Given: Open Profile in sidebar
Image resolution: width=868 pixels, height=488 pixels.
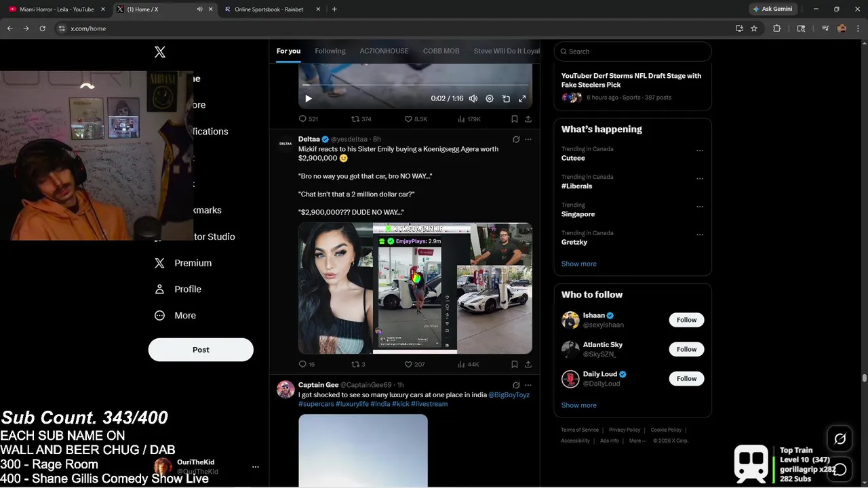Looking at the screenshot, I should (x=178, y=289).
